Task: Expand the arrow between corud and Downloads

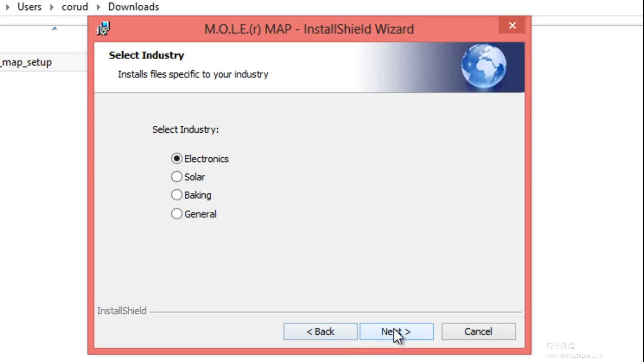Action: click(98, 7)
